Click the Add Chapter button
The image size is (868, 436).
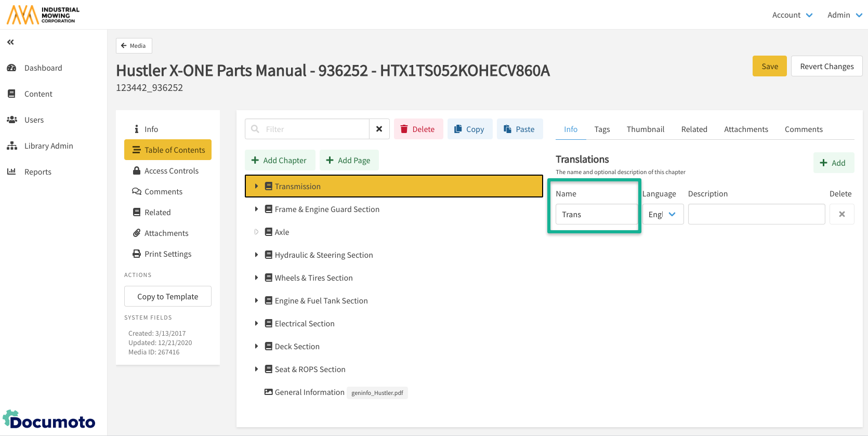coord(280,160)
